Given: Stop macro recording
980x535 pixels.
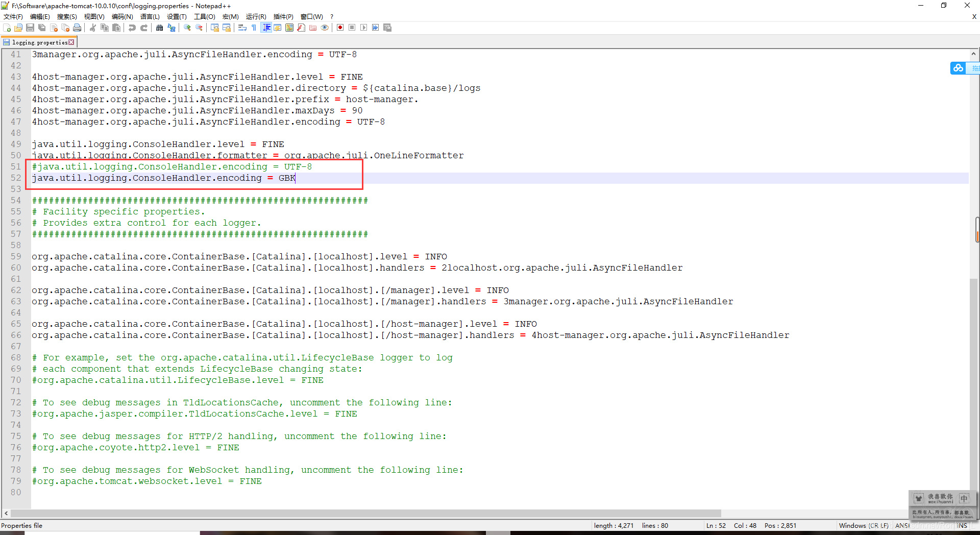Looking at the screenshot, I should 352,28.
